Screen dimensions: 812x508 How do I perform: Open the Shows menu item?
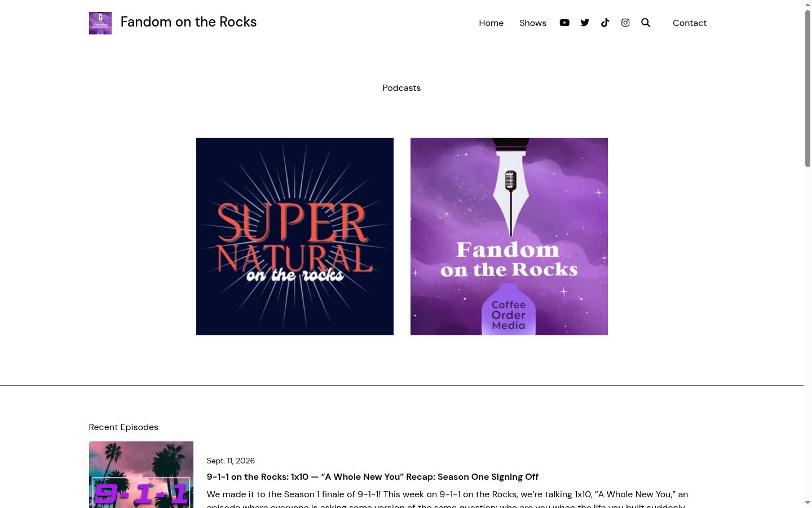(x=533, y=23)
